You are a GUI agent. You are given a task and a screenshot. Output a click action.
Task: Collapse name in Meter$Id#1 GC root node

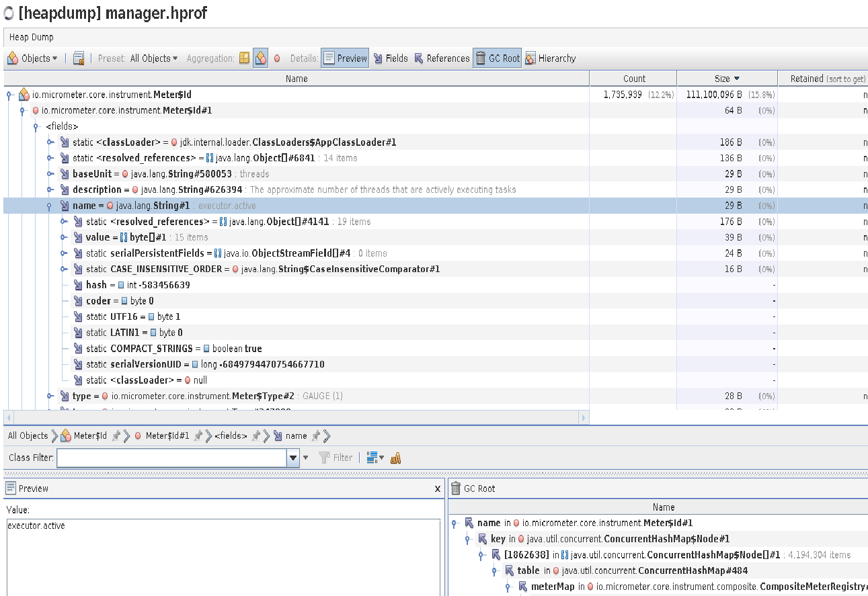tap(454, 523)
